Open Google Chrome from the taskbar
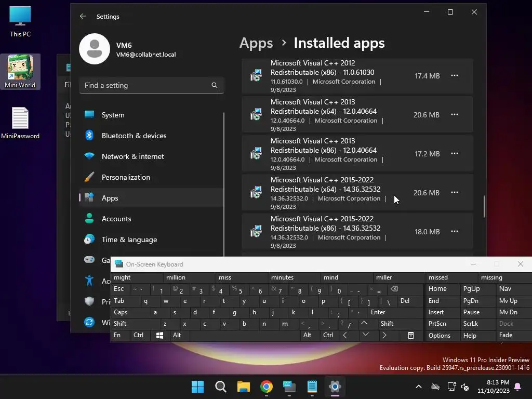This screenshot has width=532, height=399. tap(267, 387)
